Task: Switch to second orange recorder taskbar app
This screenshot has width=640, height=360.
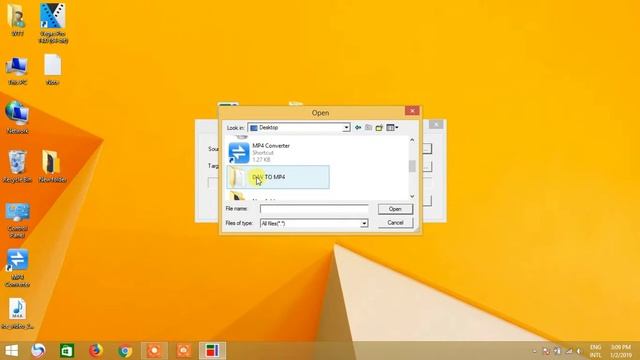Action: click(183, 351)
